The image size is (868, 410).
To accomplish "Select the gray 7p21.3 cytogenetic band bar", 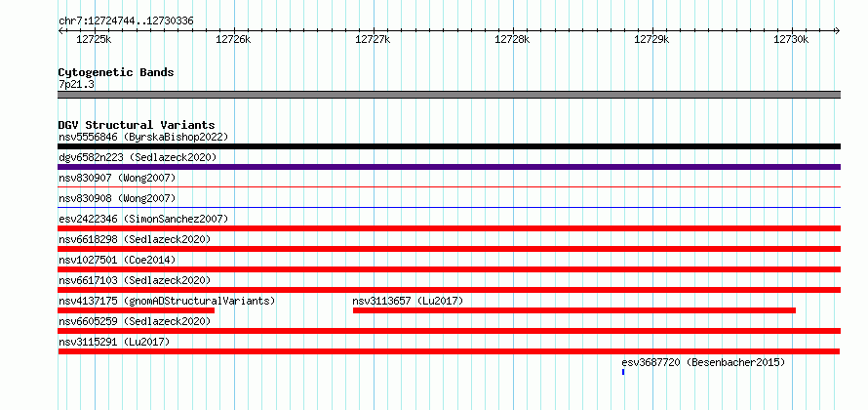I will (449, 95).
